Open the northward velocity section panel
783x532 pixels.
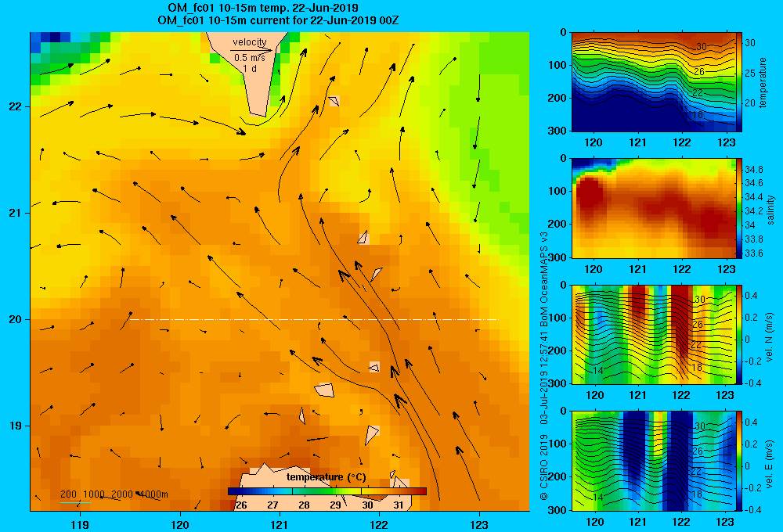tap(653, 334)
